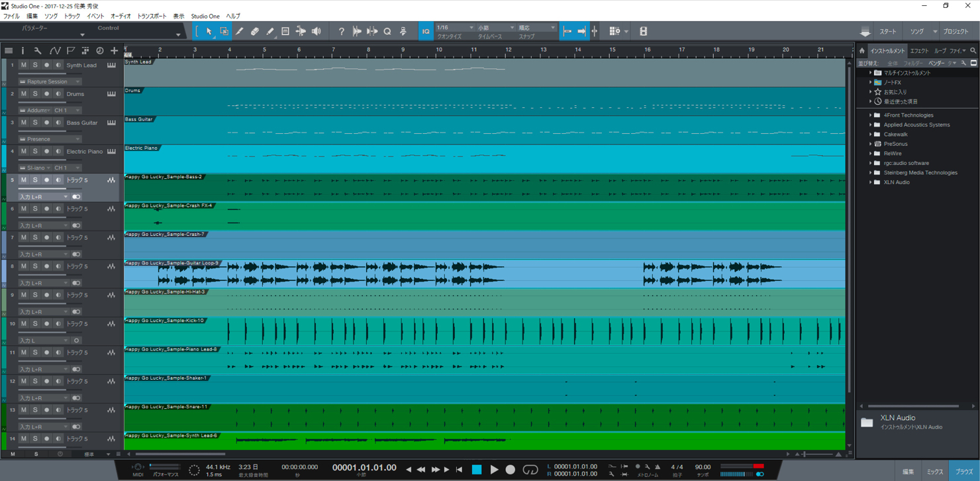Select the Arrow tool in toolbar
The height and width of the screenshot is (481, 980).
(209, 31)
